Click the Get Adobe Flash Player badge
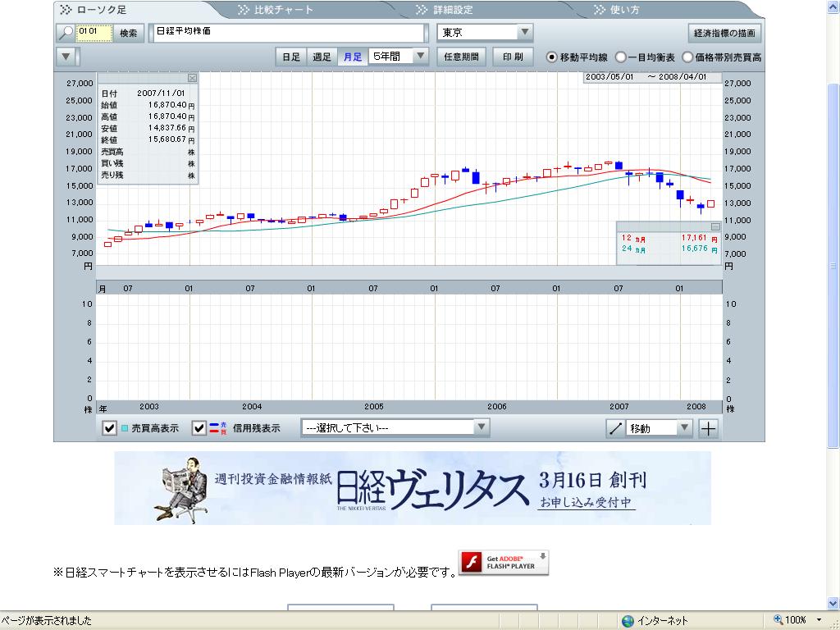Viewport: 840px width, 630px height. tap(504, 563)
